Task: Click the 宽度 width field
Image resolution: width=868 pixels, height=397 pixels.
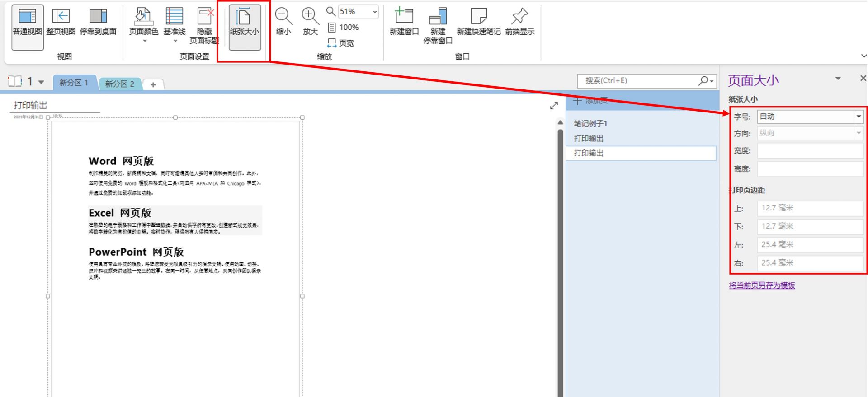Action: click(810, 151)
